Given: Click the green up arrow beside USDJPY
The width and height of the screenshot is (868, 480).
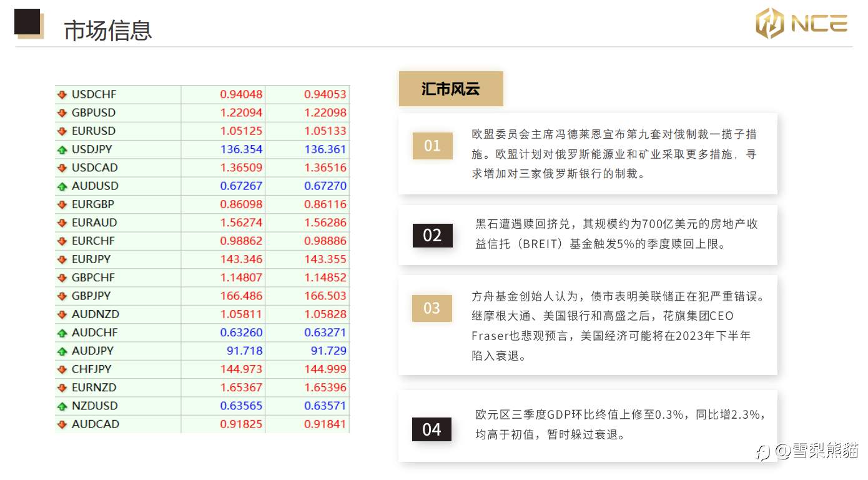Looking at the screenshot, I should [62, 149].
